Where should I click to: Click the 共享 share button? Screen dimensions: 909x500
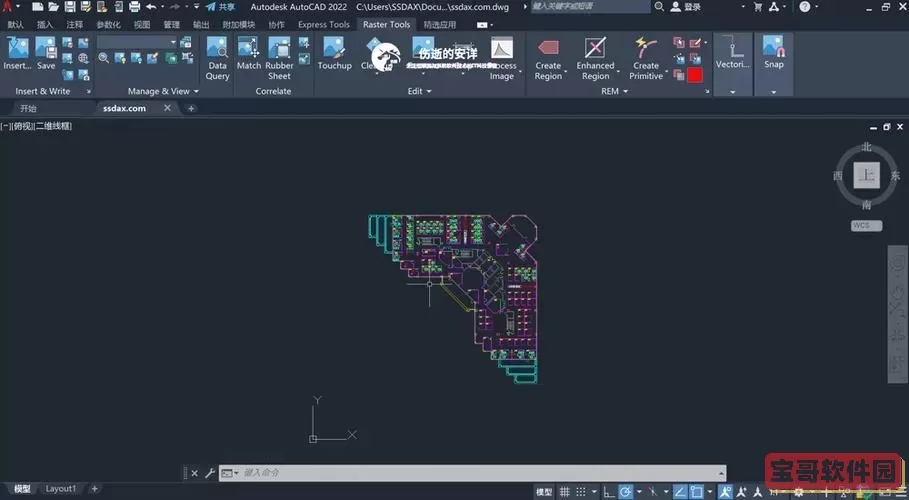[x=220, y=7]
